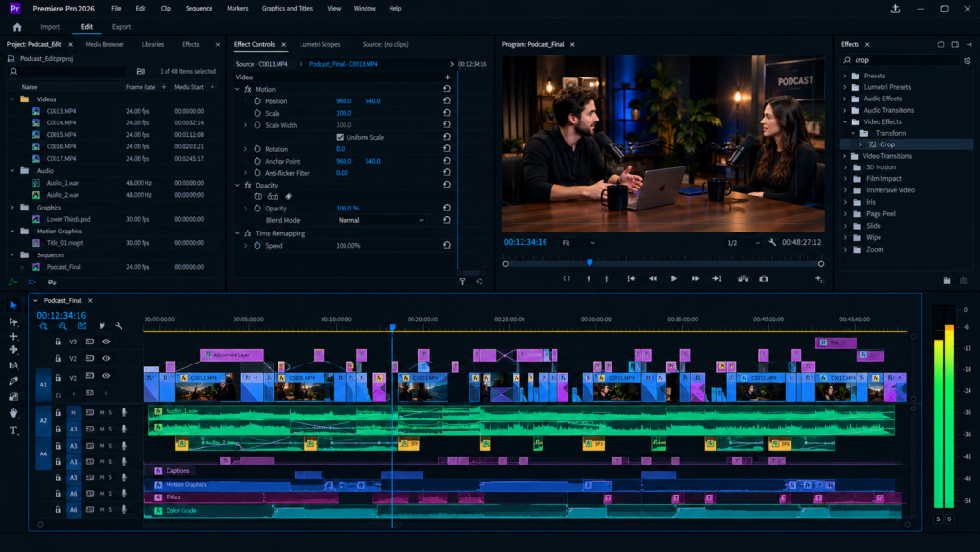Toggle voice-over record on Audio_1.wav track
Screen dimensions: 980x552
point(124,412)
